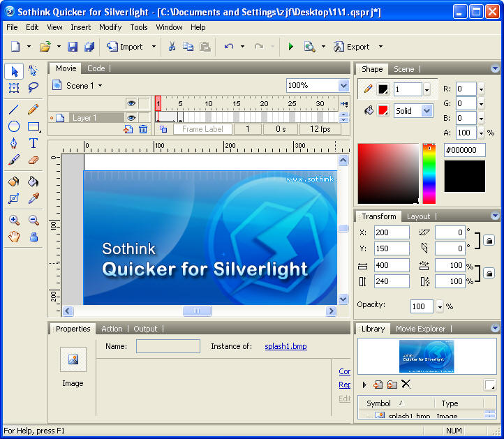Click the stroke color black swatch
Image resolution: width=504 pixels, height=439 pixels.
point(383,89)
